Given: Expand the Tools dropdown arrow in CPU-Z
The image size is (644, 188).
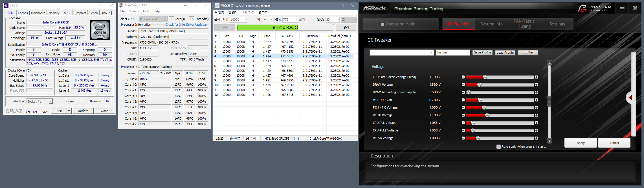Looking at the screenshot, I should point(69,111).
